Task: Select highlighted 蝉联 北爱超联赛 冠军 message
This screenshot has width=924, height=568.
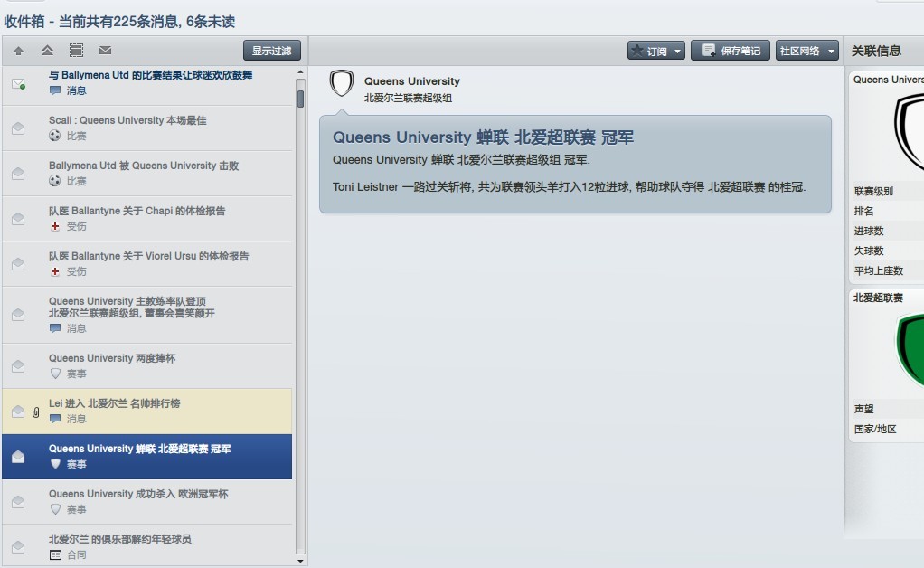Action: pyautogui.click(x=147, y=457)
